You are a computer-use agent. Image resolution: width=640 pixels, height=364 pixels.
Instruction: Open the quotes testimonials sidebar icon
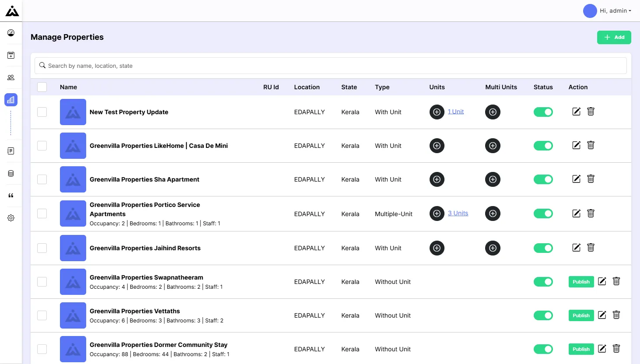point(11,196)
